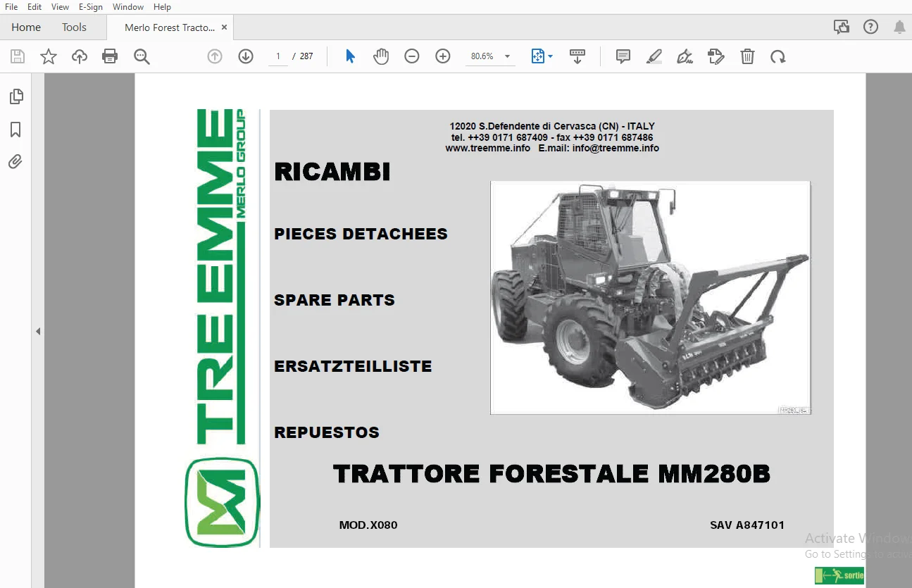Image resolution: width=912 pixels, height=588 pixels.
Task: Expand the collapsed left navigation pane arrow
Action: click(38, 331)
